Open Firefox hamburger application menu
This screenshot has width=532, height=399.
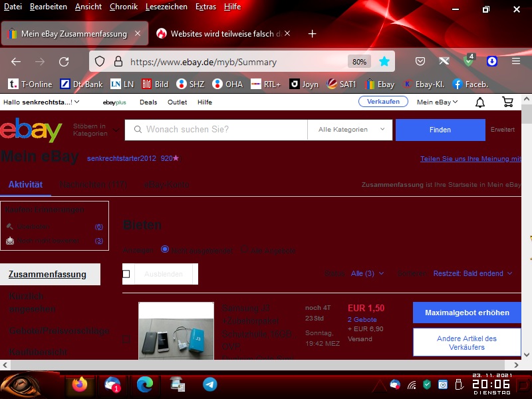(516, 61)
